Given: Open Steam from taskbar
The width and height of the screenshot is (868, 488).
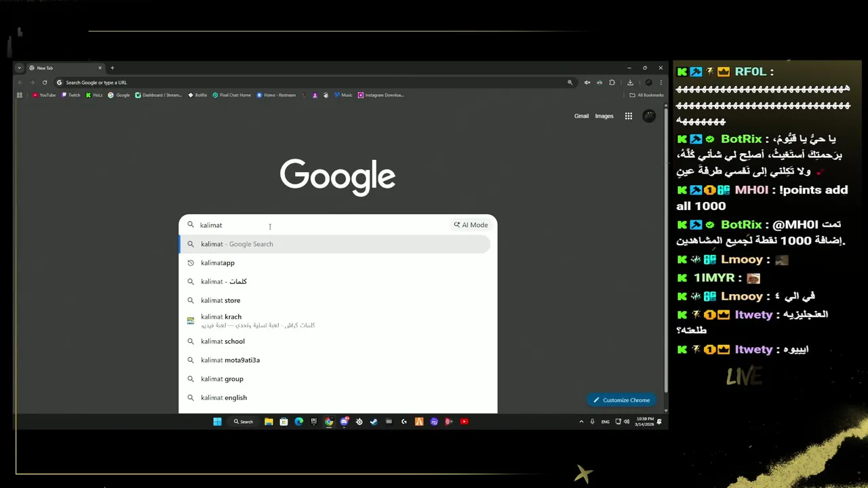Looking at the screenshot, I should pyautogui.click(x=374, y=422).
